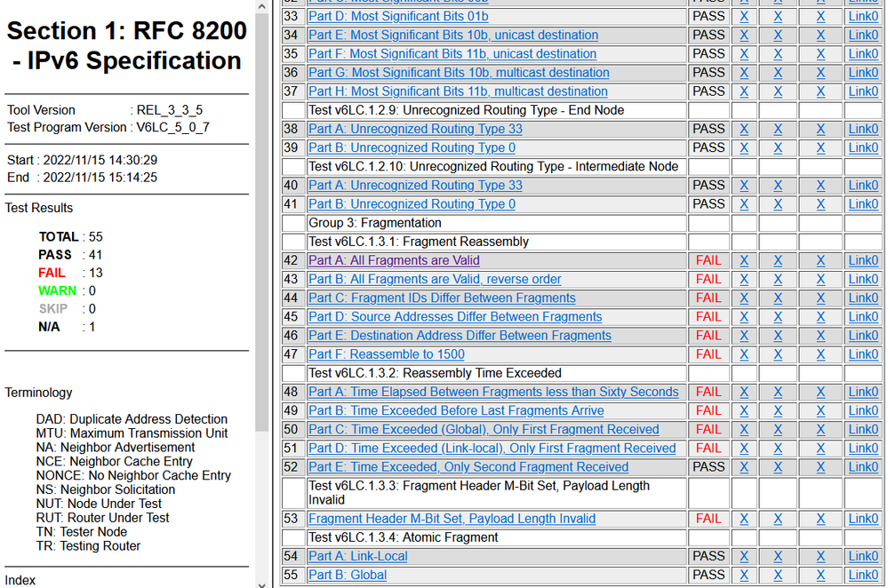
Task: Open Link0 in row 55
Action: [863, 575]
